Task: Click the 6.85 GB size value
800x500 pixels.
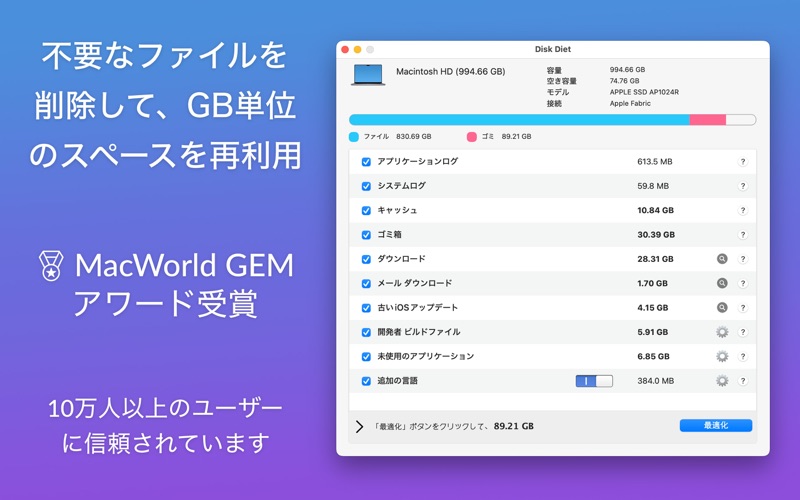Action: click(x=653, y=356)
